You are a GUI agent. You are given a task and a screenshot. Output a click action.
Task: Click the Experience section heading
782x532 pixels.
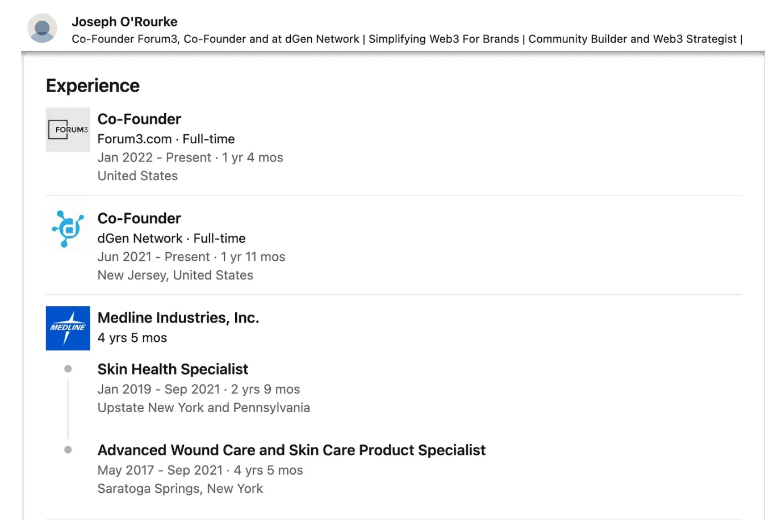pos(93,86)
